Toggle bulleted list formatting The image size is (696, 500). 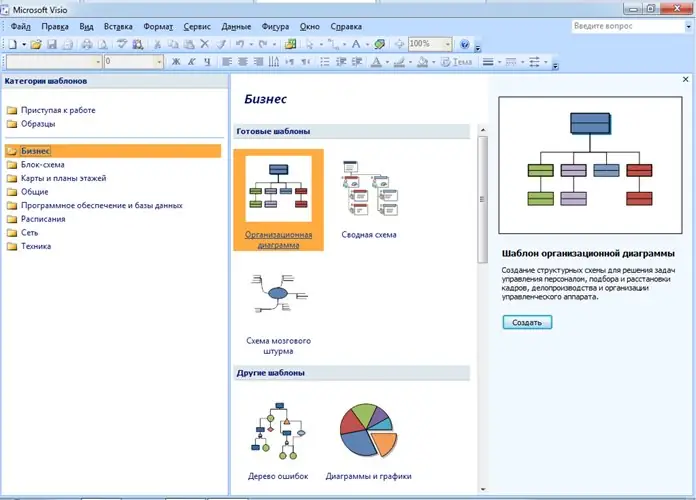click(325, 62)
